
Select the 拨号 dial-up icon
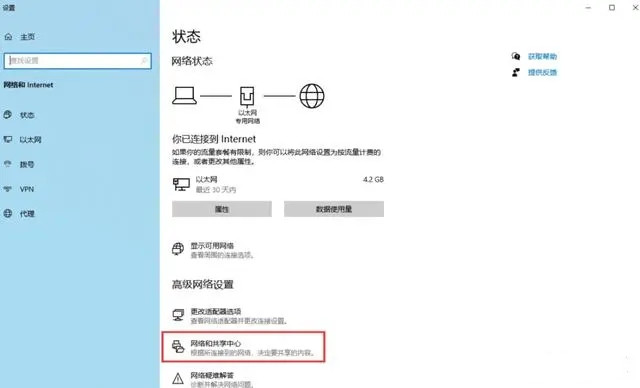tap(7, 164)
